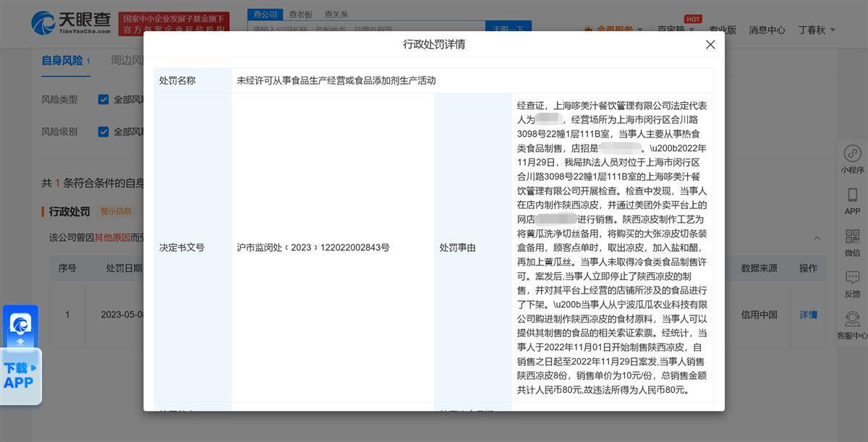Switch to the 自身风险 tab
The height and width of the screenshot is (442, 868).
[x=62, y=61]
